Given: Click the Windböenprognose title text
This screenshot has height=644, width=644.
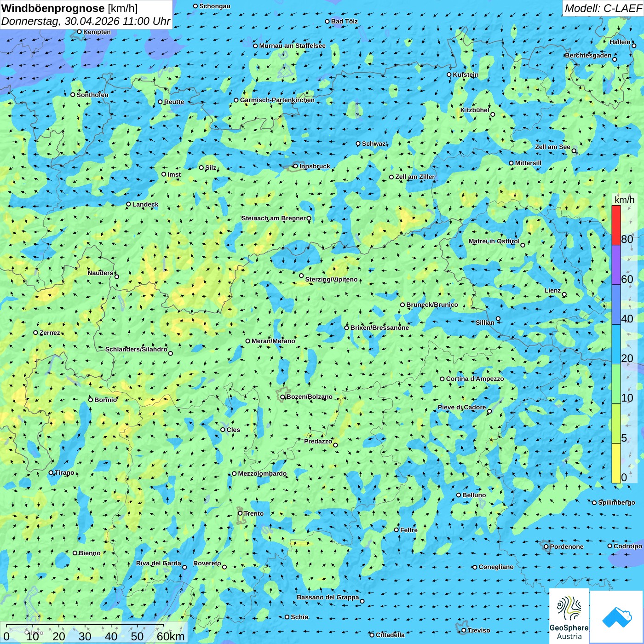Looking at the screenshot, I should coord(53,8).
